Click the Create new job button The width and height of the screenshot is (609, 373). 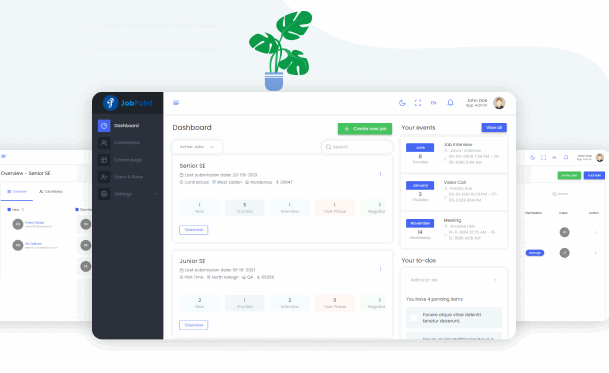pyautogui.click(x=365, y=129)
